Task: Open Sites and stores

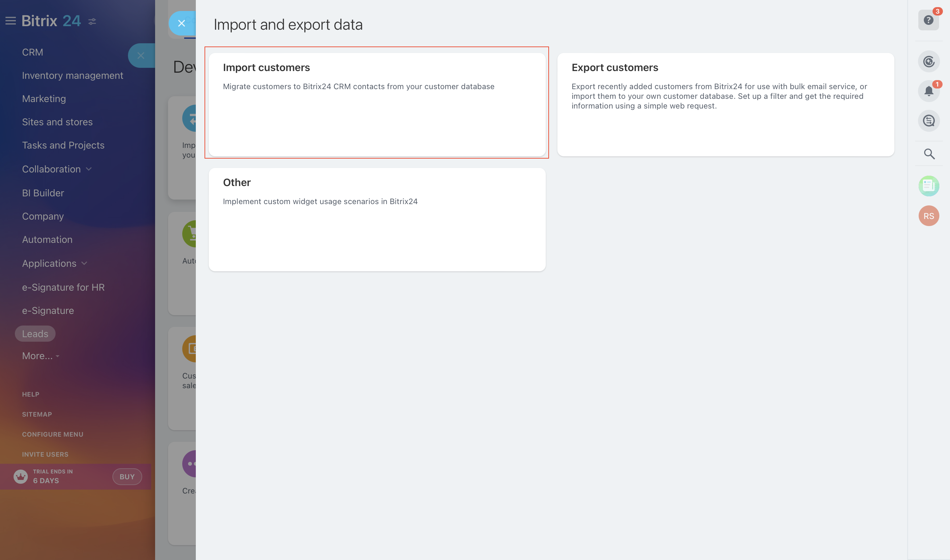Action: pyautogui.click(x=58, y=122)
